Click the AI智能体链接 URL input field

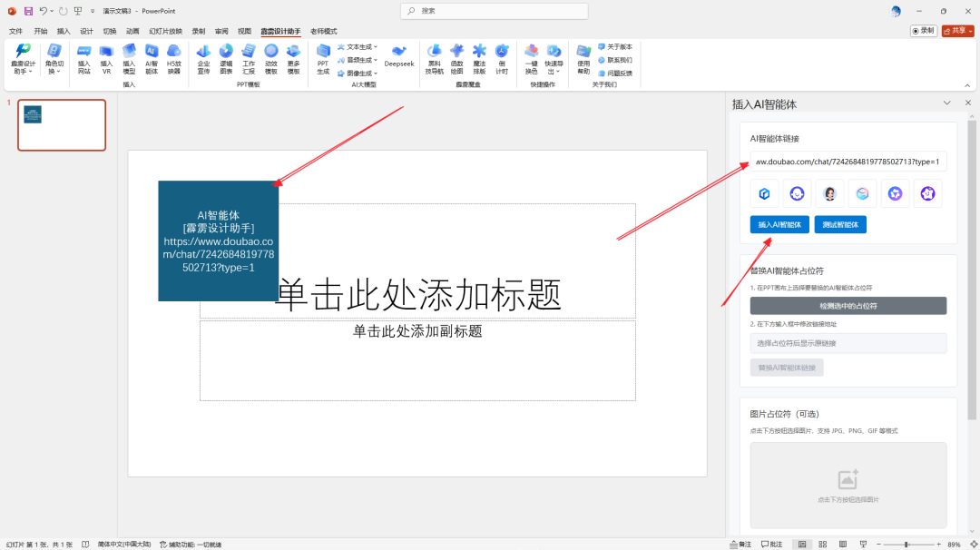point(848,162)
